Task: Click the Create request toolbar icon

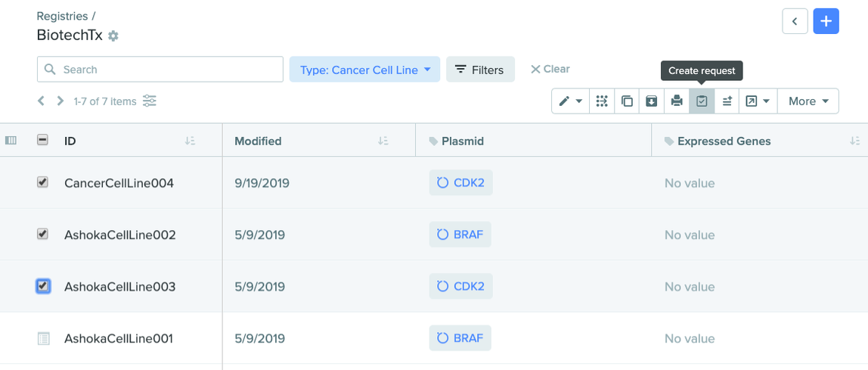Action: 702,101
